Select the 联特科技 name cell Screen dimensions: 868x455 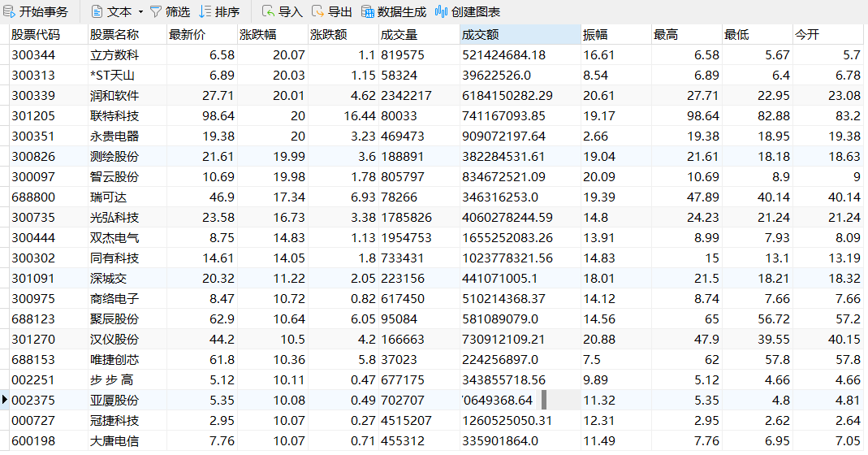(127, 116)
